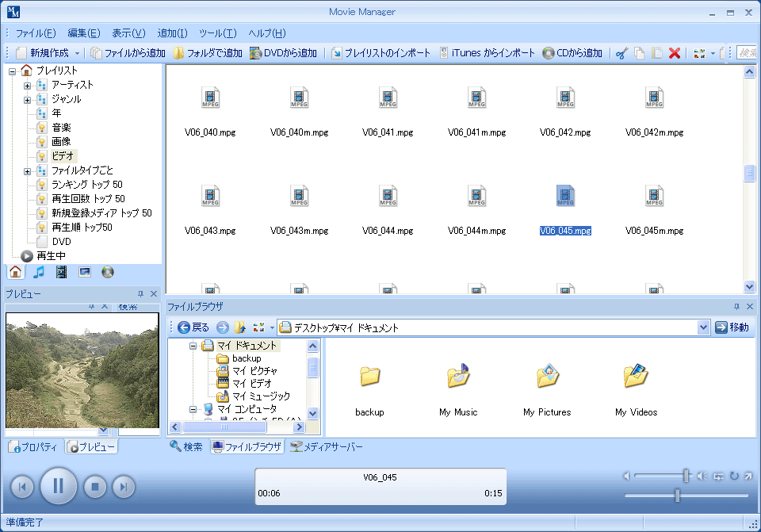Click the 戻る back button in file browser

point(193,327)
